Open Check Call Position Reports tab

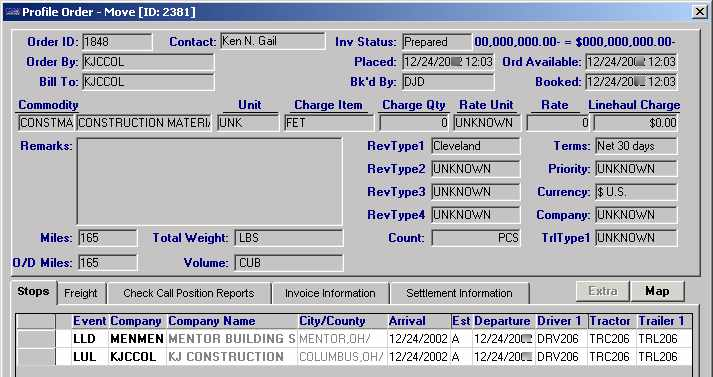tap(189, 293)
